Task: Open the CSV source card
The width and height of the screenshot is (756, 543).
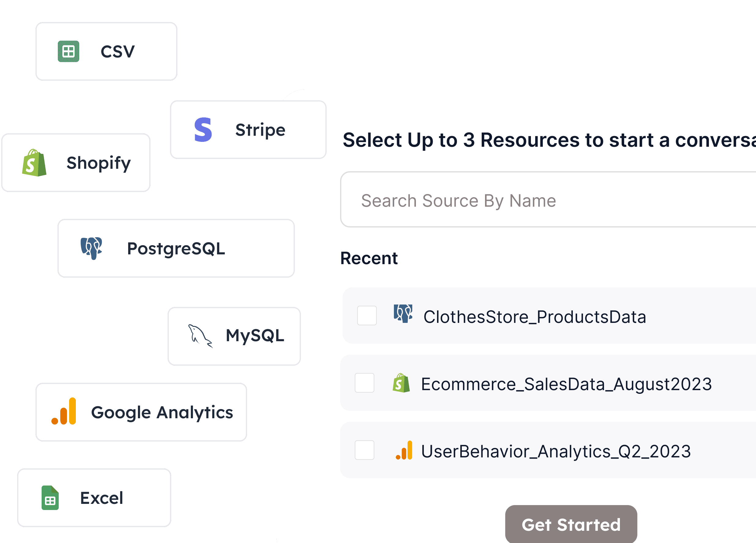Action: (106, 51)
